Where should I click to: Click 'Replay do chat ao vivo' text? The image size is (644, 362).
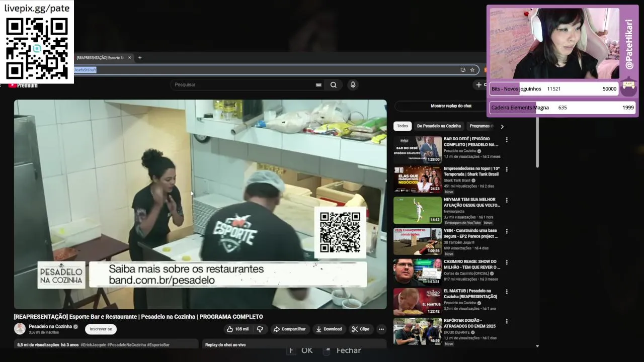[225, 345]
